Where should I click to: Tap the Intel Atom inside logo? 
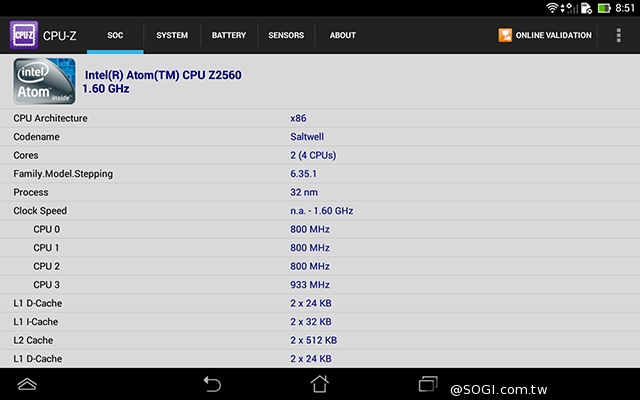click(x=44, y=81)
